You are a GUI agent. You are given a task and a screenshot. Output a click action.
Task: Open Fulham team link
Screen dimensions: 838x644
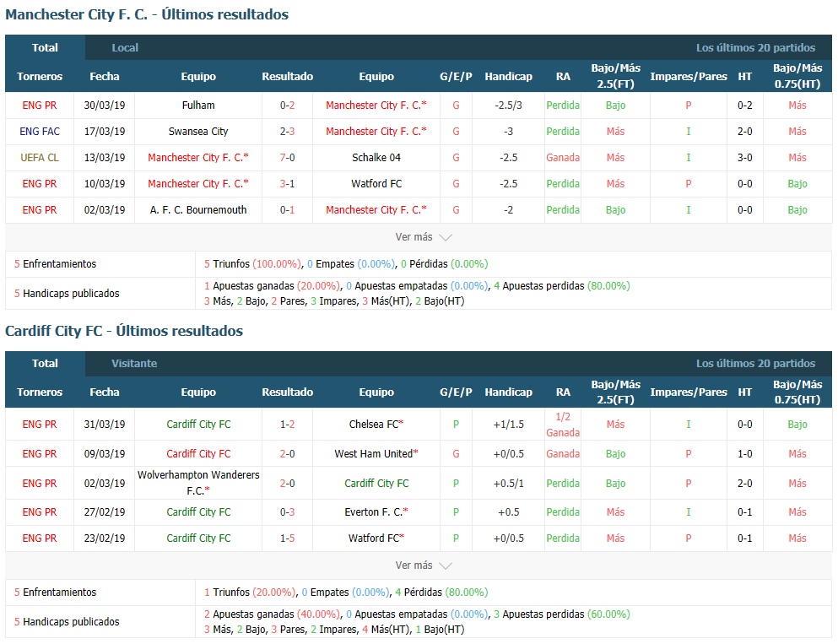pos(198,106)
